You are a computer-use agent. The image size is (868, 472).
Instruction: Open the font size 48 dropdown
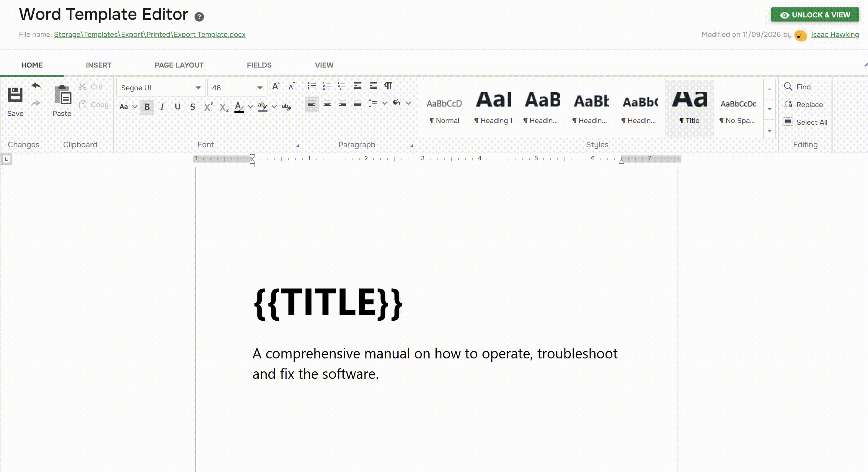pos(260,88)
